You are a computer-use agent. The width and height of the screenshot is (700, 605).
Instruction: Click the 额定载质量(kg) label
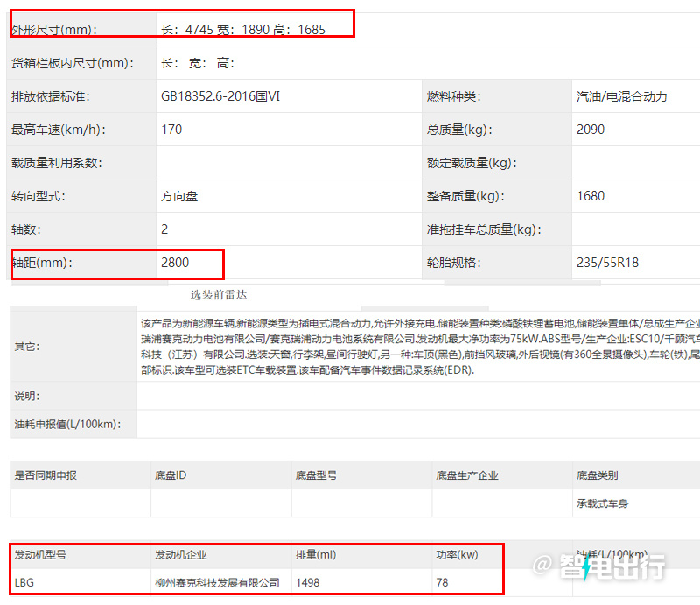(472, 163)
